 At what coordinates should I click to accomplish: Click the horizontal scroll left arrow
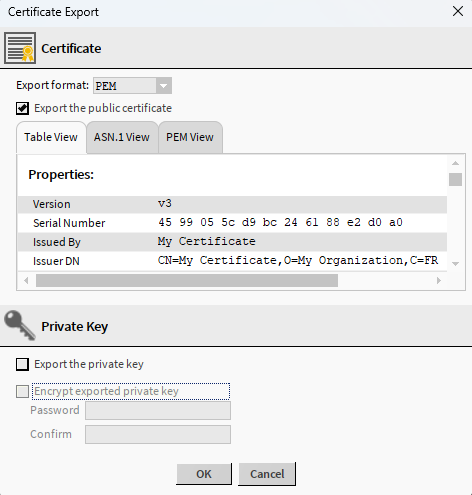tap(26, 281)
